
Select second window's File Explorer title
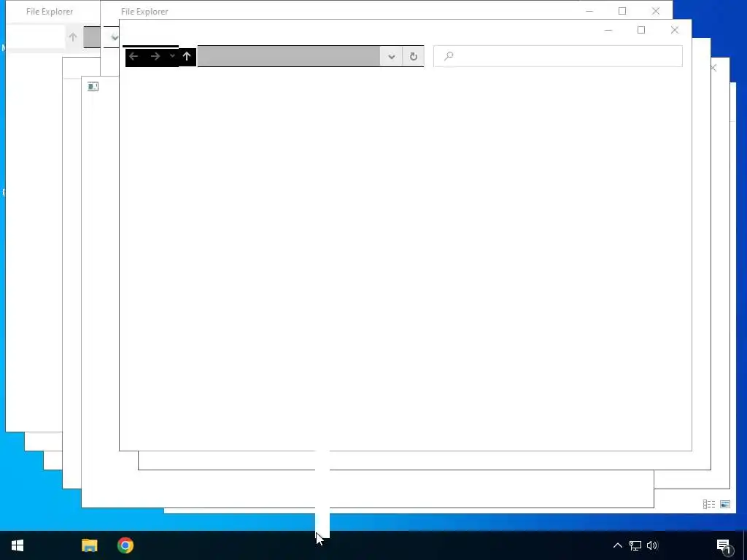(144, 12)
